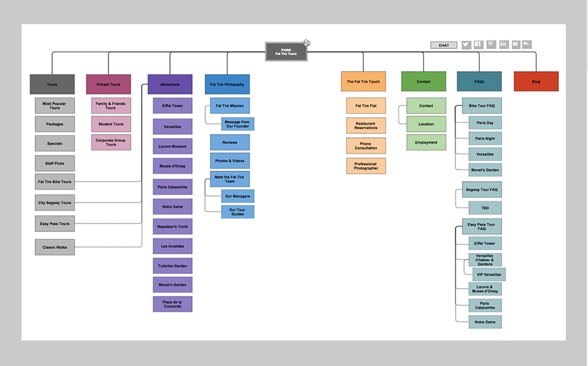The image size is (588, 366).
Task: Click the Most Popular Tours box
Action: [55, 106]
